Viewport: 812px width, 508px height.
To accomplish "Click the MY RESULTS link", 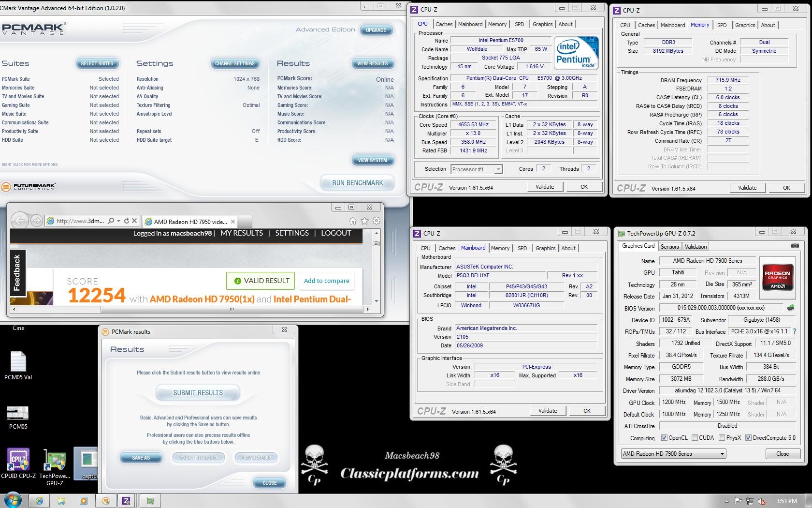I will click(x=242, y=233).
